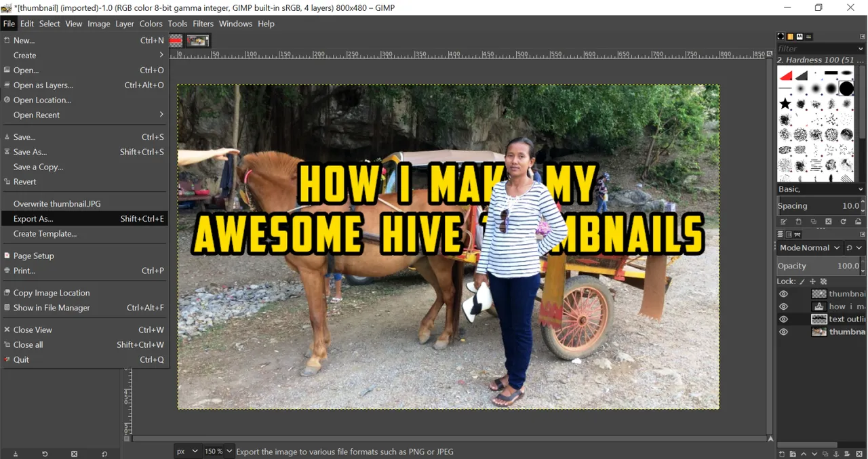The image size is (868, 459).
Task: Click the Edit brush icon
Action: (x=784, y=222)
